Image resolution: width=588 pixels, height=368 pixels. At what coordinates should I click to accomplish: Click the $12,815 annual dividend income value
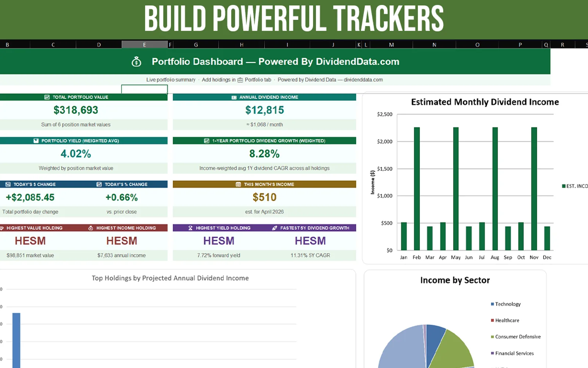tap(265, 110)
